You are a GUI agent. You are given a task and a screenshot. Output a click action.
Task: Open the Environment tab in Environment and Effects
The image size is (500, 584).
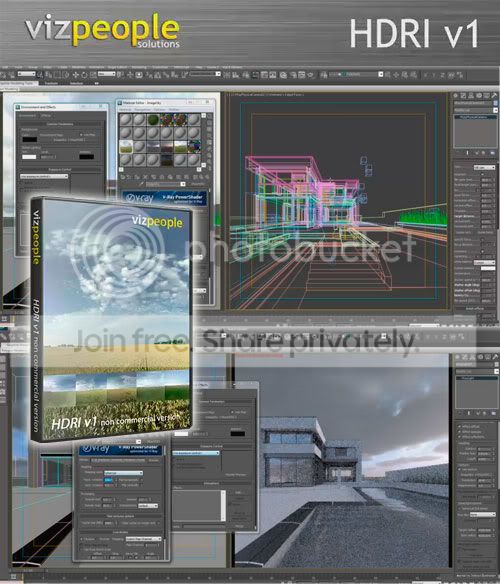[27, 116]
